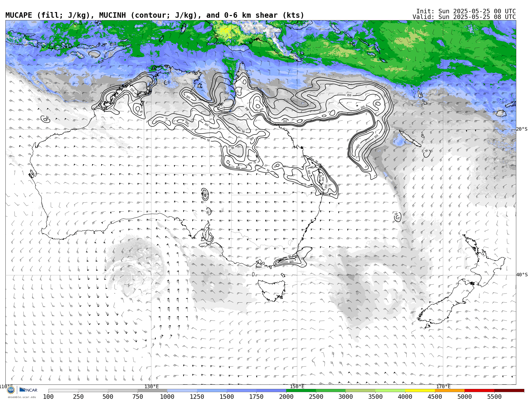Click the 1500 colorbar label
The width and height of the screenshot is (532, 400).
227,397
